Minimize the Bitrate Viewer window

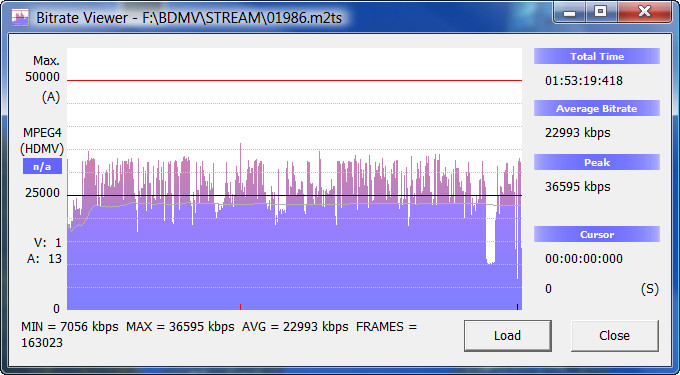coord(570,13)
